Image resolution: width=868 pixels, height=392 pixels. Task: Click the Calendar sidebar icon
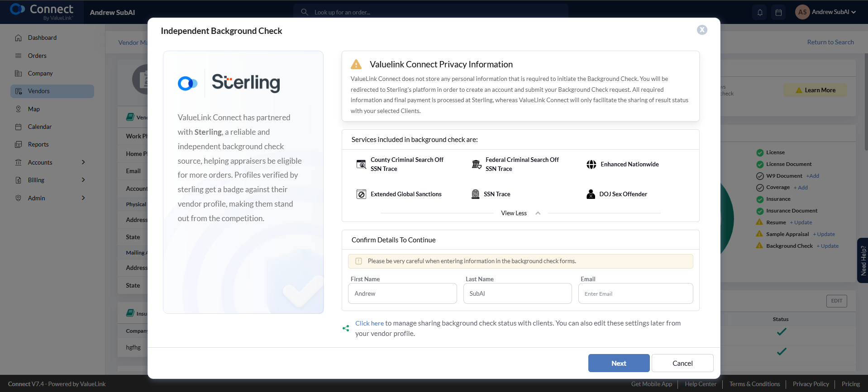click(x=19, y=127)
